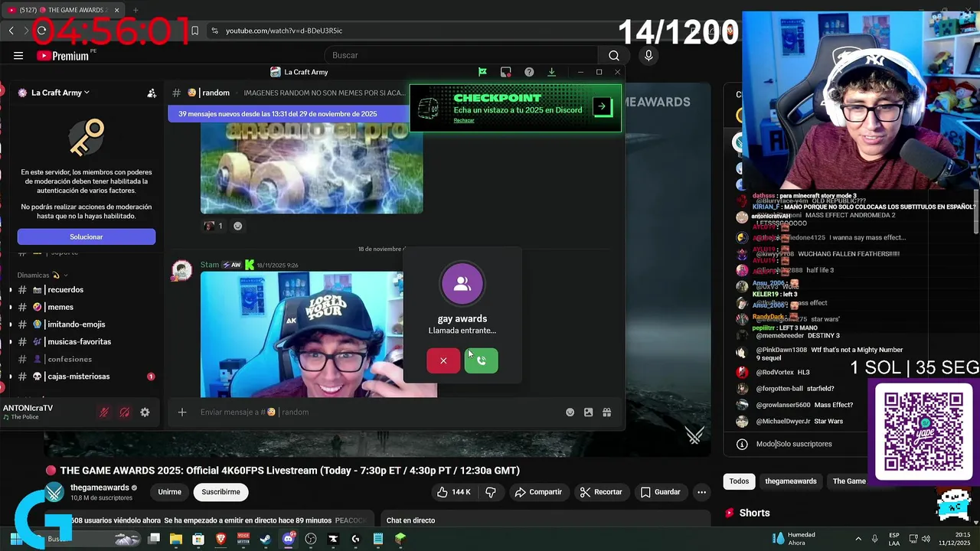Expand La Craft Army server dropdown
This screenshot has height=551, width=980.
tap(60, 93)
